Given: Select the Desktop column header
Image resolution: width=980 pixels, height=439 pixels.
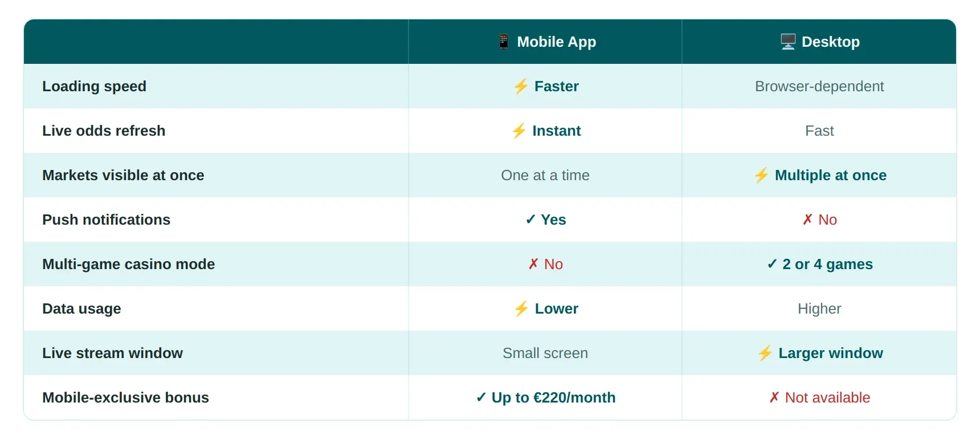Looking at the screenshot, I should click(819, 42).
